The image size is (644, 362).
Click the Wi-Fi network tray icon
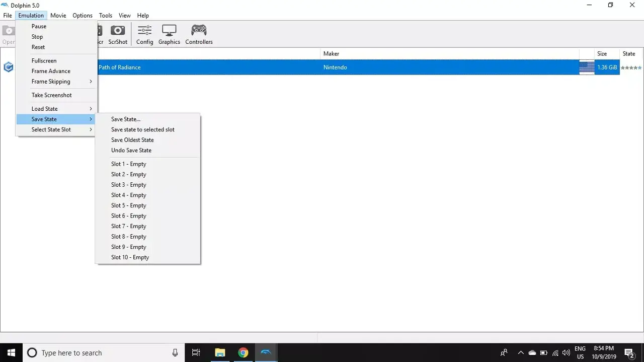pos(555,352)
